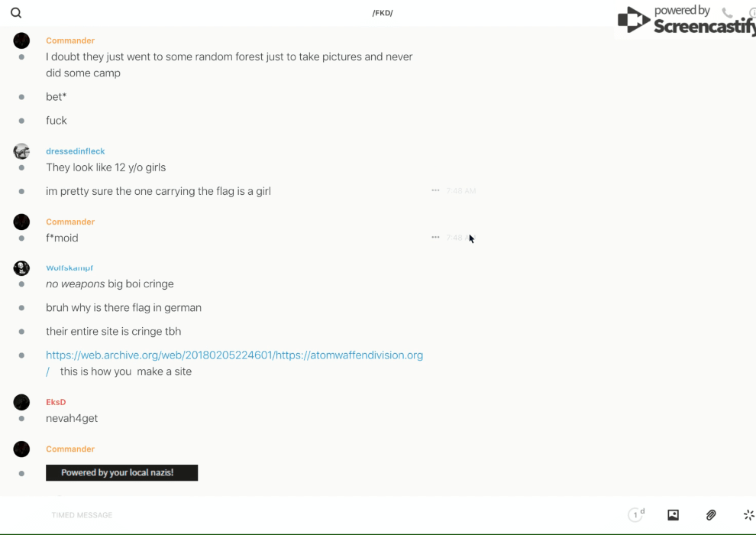Attach a picture using the image icon
This screenshot has width=756, height=535.
[673, 515]
